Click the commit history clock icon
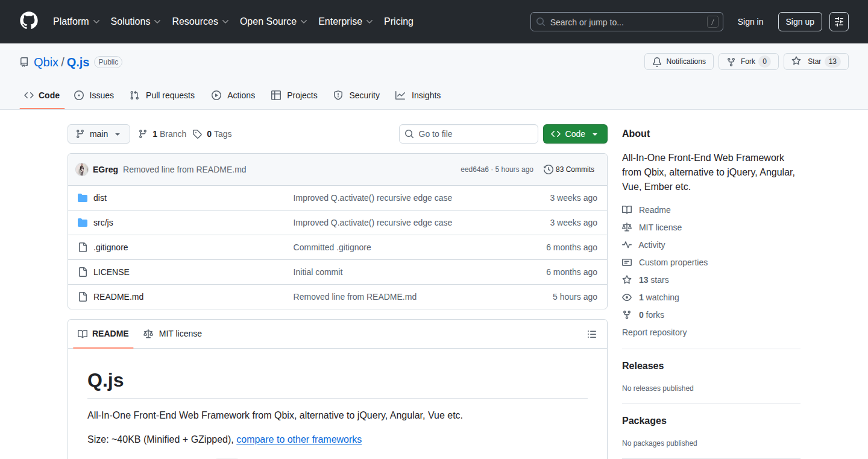The width and height of the screenshot is (868, 459). click(x=549, y=169)
